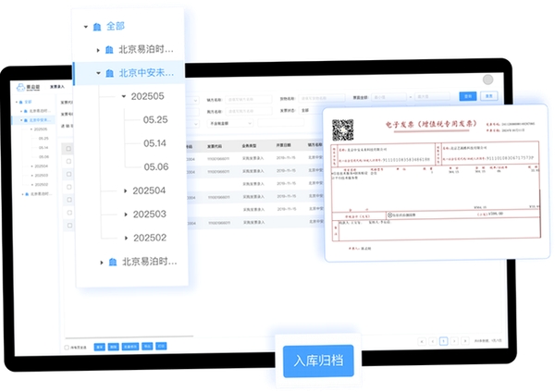555x392 pixels.
Task: Go to the first page using pagination arrow
Action: pyautogui.click(x=422, y=341)
